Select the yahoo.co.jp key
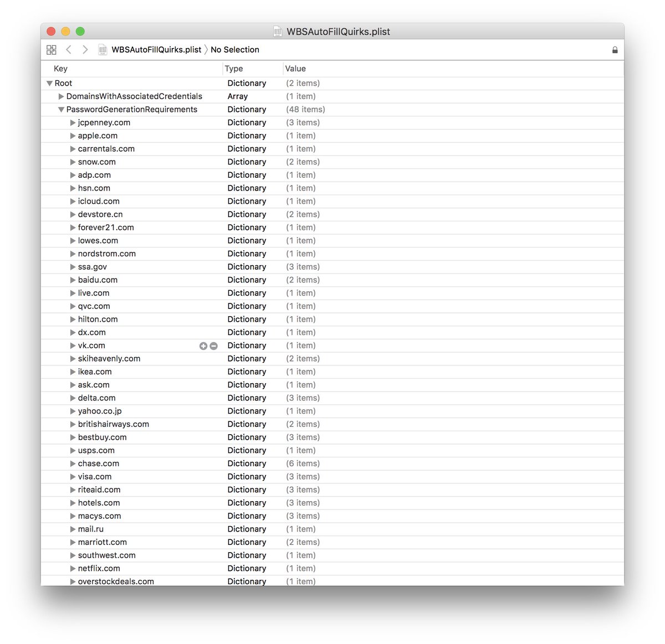Screen dimensions: 665x644 (x=100, y=411)
